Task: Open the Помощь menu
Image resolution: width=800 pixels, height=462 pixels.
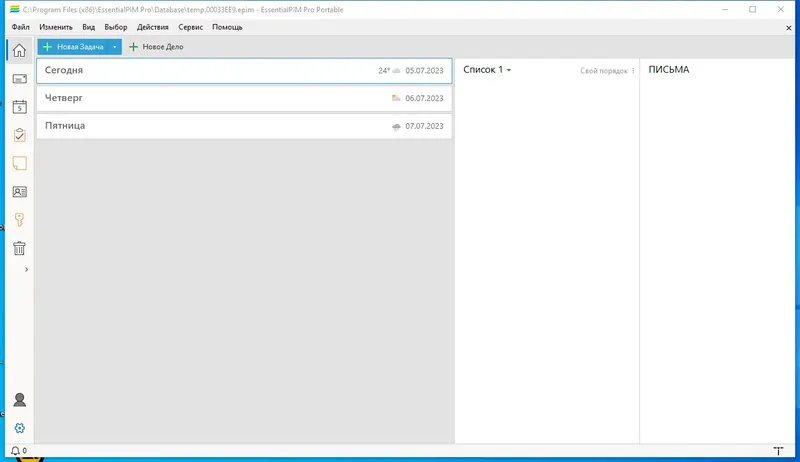Action: (x=227, y=27)
